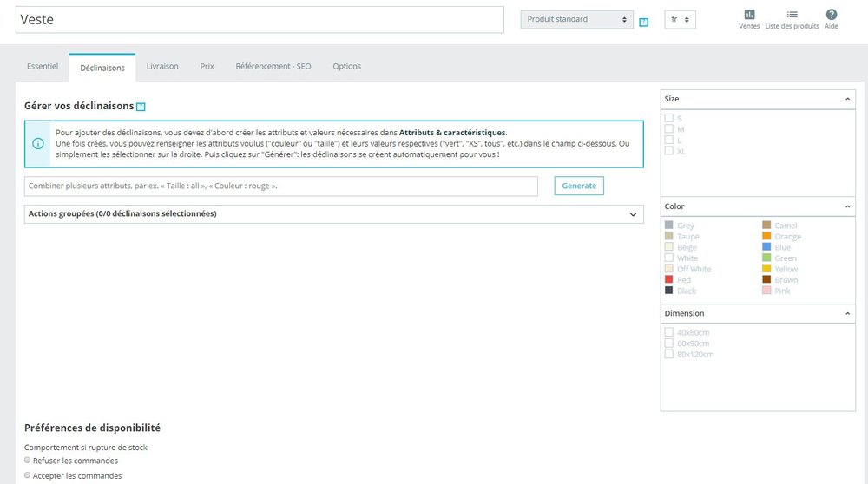The image size is (868, 484).
Task: Select the Grey color swatch
Action: click(668, 226)
